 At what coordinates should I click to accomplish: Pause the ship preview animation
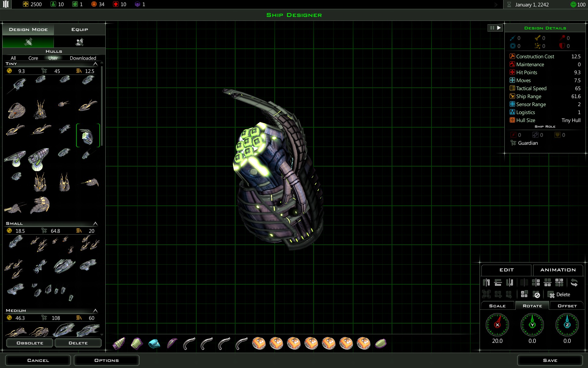492,28
